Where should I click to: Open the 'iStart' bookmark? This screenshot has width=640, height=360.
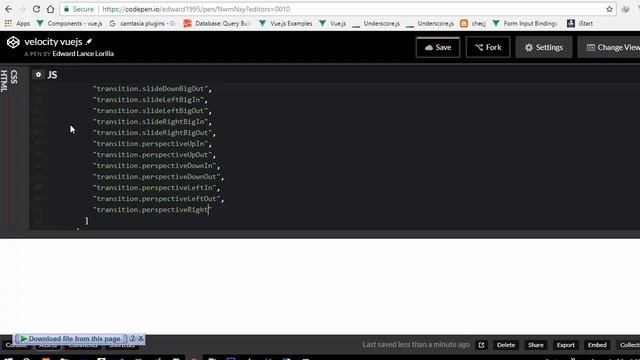(x=580, y=24)
